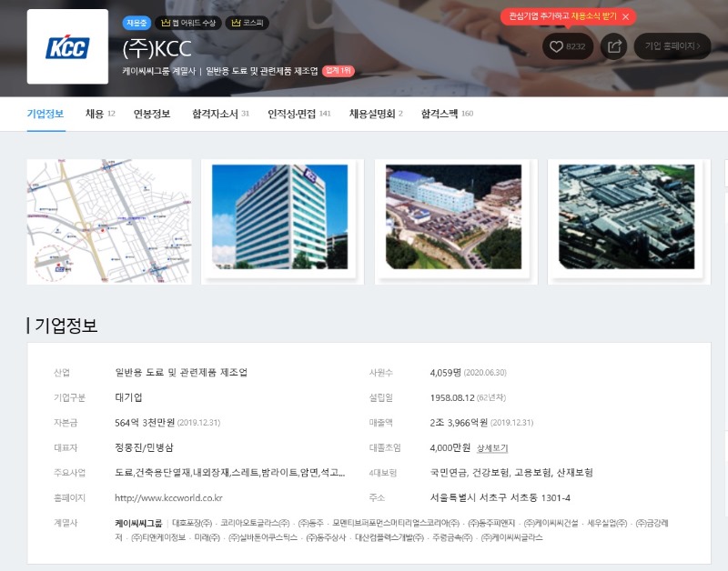Screen dimensions: 728x571
Task: Click the 대기업 company type value
Action: pos(128,397)
